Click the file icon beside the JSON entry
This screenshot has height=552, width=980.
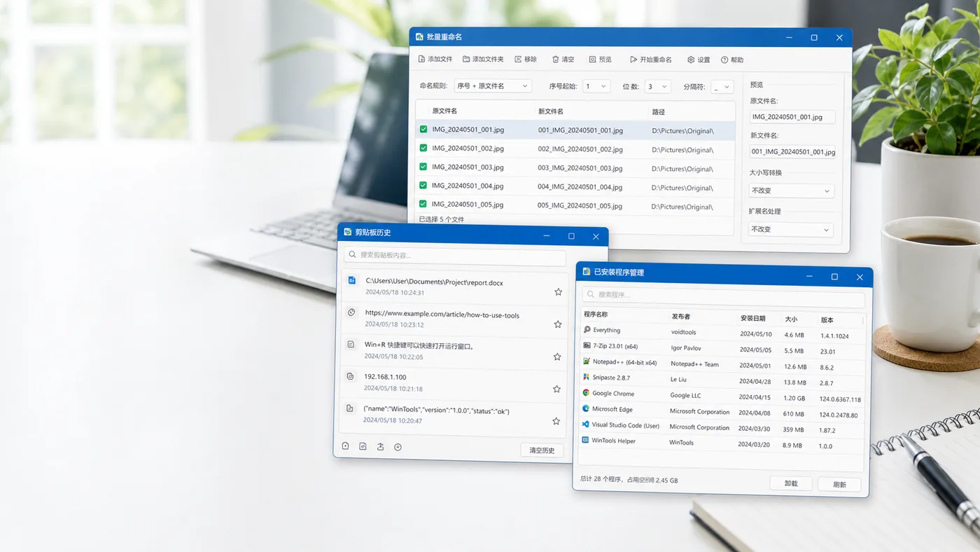tap(350, 408)
